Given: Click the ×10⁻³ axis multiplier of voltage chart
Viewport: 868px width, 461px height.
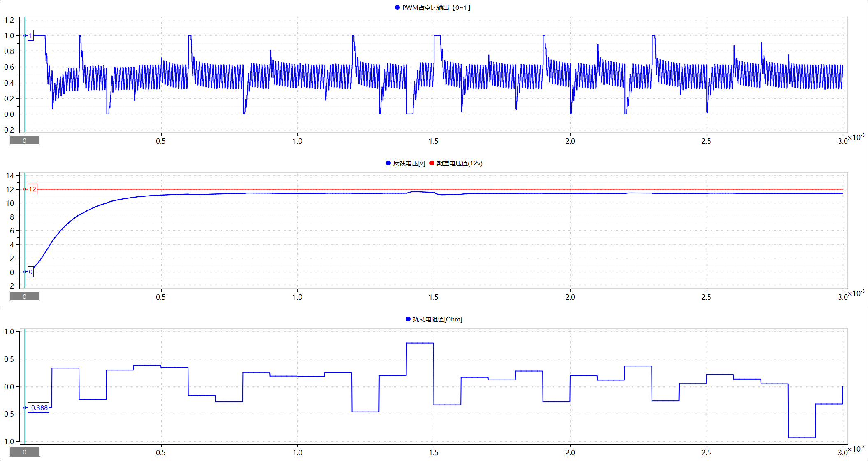Looking at the screenshot, I should pyautogui.click(x=856, y=293).
